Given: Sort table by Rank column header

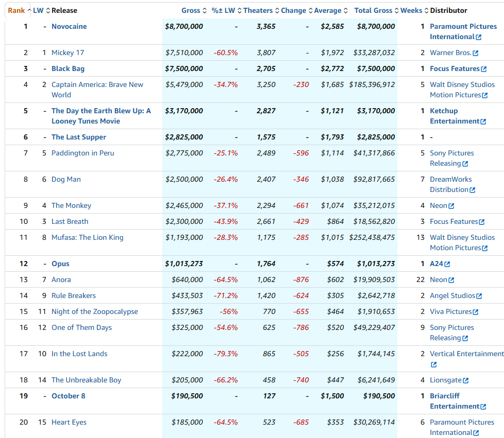Looking at the screenshot, I should click(16, 10).
